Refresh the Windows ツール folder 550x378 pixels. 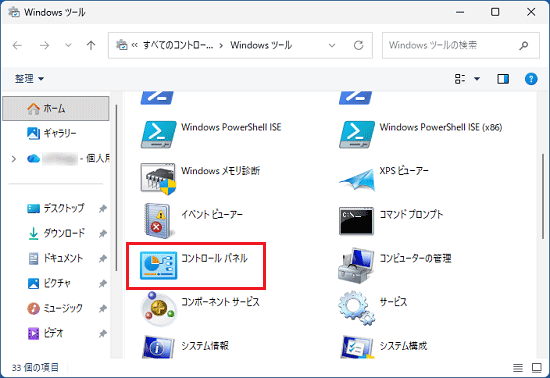[358, 45]
